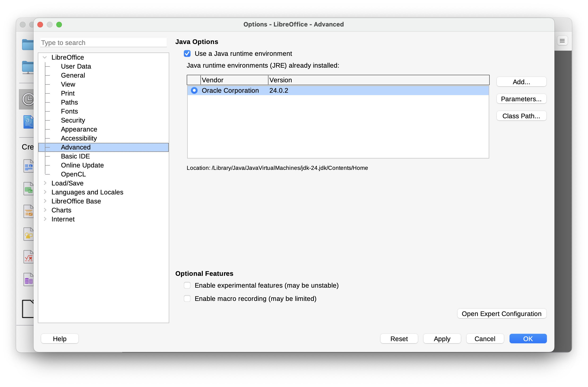Select Security in the options tree
This screenshot has width=588, height=387.
click(x=73, y=120)
